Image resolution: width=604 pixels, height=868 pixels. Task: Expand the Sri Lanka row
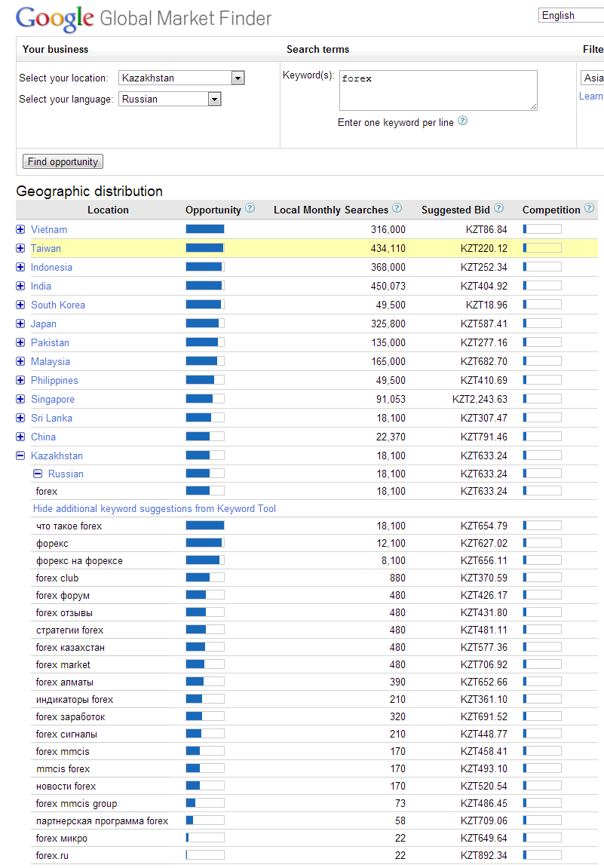20,417
